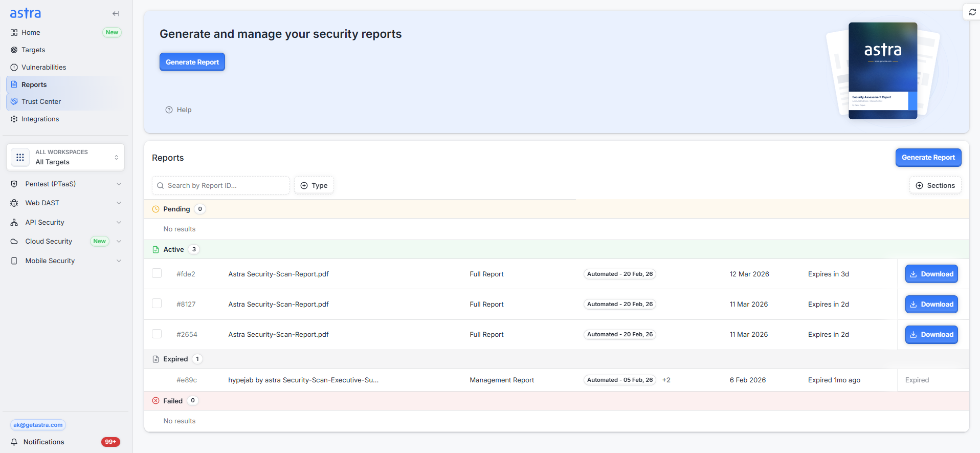Click the New badge beside Home
The height and width of the screenshot is (453, 980).
[112, 32]
